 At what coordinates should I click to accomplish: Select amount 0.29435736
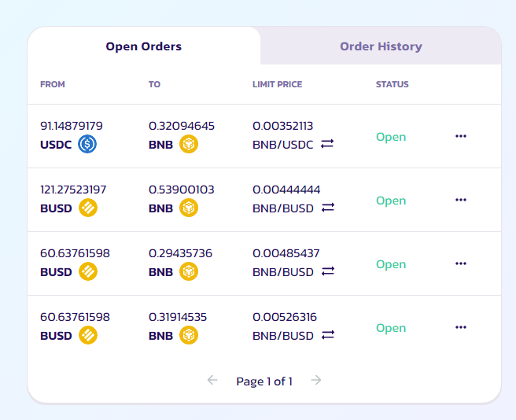(x=180, y=253)
